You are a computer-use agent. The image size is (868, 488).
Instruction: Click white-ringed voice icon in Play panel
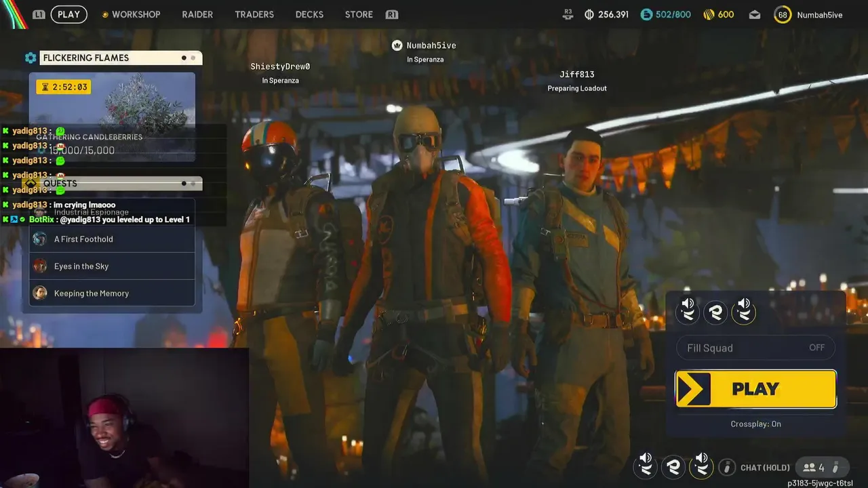pos(688,311)
